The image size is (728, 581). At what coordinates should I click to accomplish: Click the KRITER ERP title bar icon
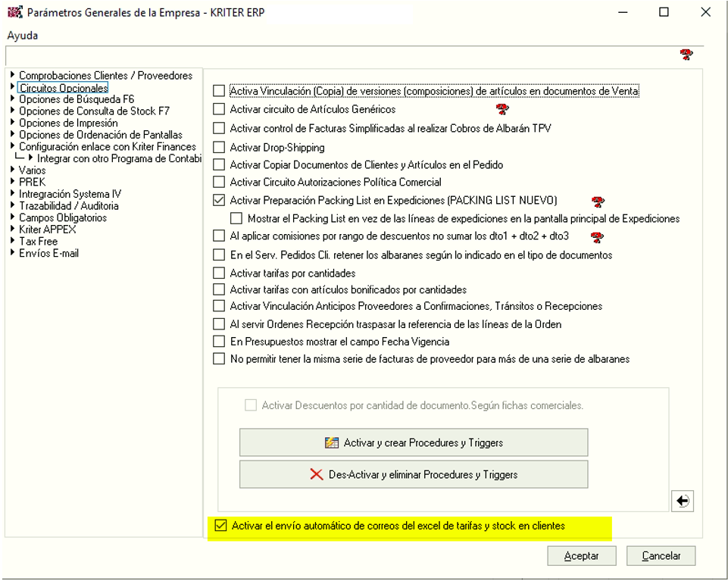[14, 12]
